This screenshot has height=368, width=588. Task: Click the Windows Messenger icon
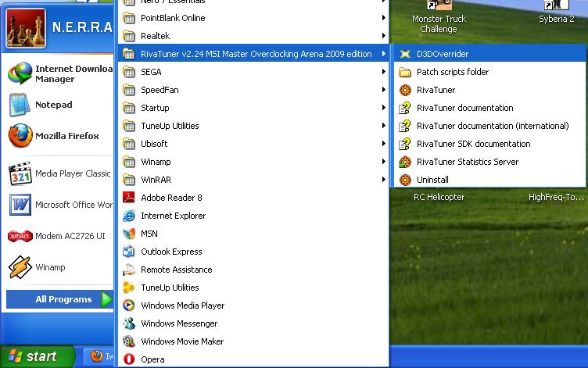point(129,323)
